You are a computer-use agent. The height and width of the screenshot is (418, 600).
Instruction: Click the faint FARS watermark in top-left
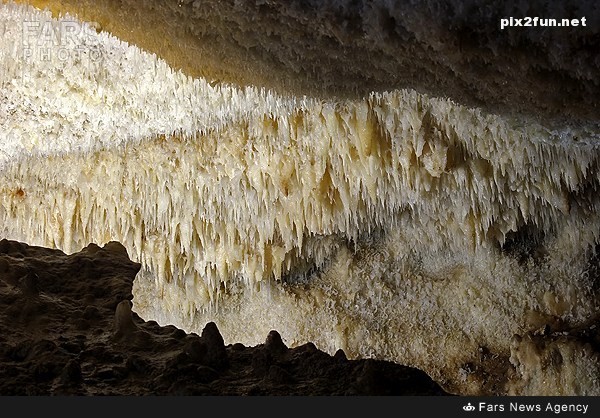58,30
